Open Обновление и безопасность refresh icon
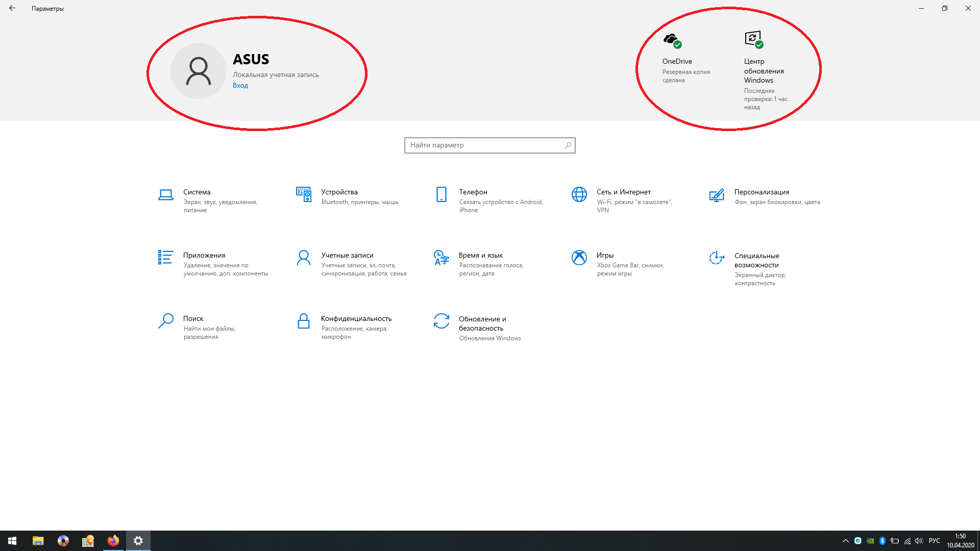Screen dimensions: 980x551 (x=442, y=321)
